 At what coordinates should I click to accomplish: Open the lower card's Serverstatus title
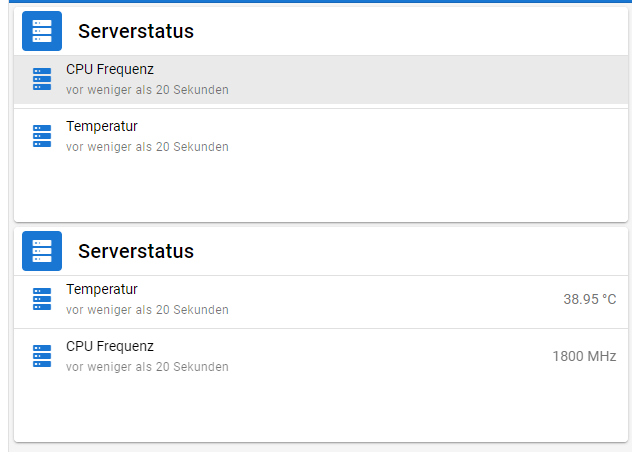coord(136,251)
